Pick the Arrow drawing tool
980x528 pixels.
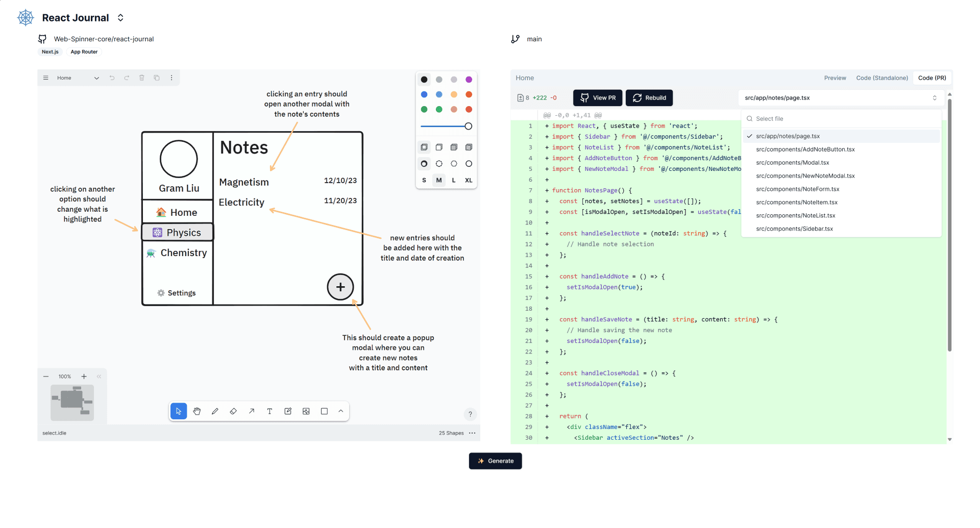click(x=252, y=411)
